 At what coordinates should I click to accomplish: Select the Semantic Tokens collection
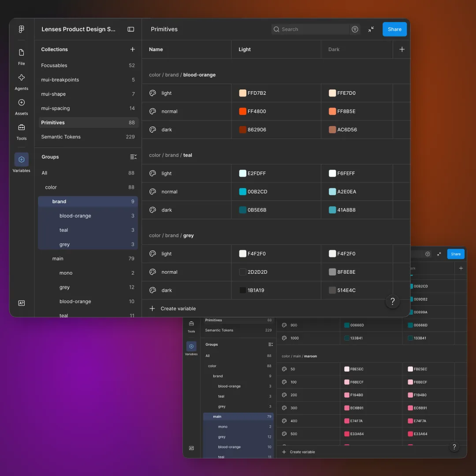[x=88, y=137]
